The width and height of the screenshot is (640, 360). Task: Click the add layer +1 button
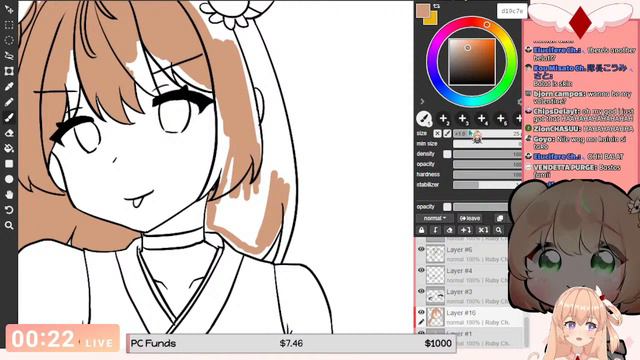pos(465,230)
